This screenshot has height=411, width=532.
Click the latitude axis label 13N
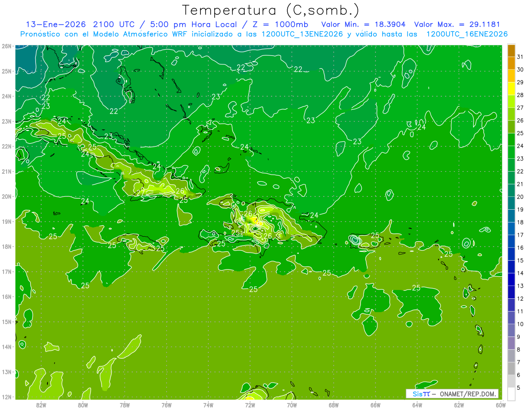pos(7,372)
